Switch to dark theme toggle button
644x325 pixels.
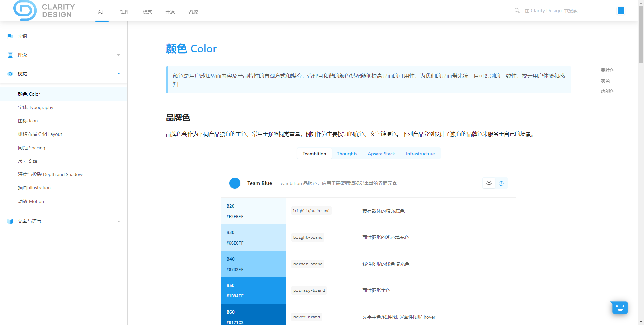[x=501, y=183]
